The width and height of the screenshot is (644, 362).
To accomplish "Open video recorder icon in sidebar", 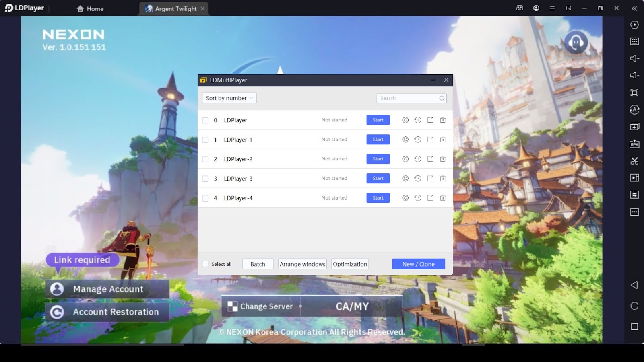I will (x=634, y=178).
